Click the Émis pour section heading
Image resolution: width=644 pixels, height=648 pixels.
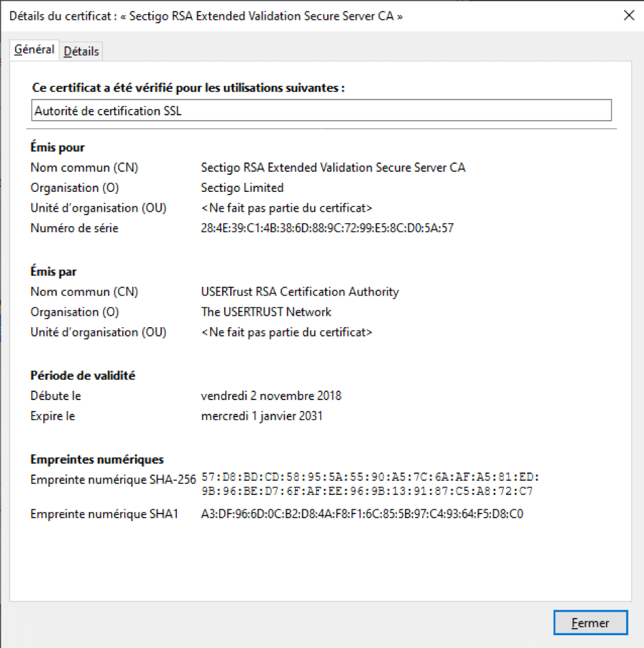[x=57, y=147]
